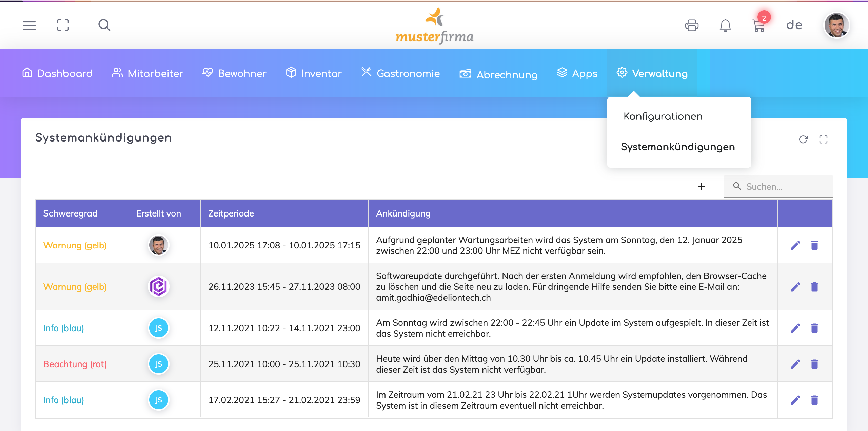The image size is (868, 431).
Task: Open the notifications bell
Action: point(725,25)
